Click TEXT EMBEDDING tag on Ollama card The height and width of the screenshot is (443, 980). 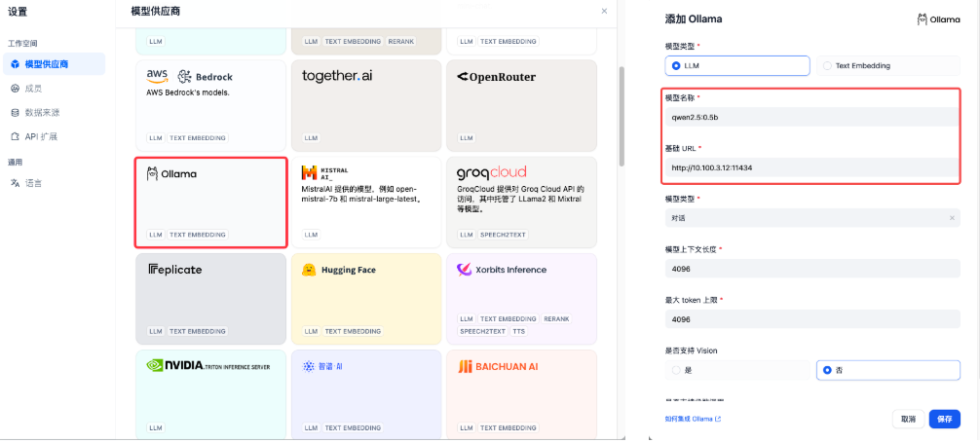(198, 235)
